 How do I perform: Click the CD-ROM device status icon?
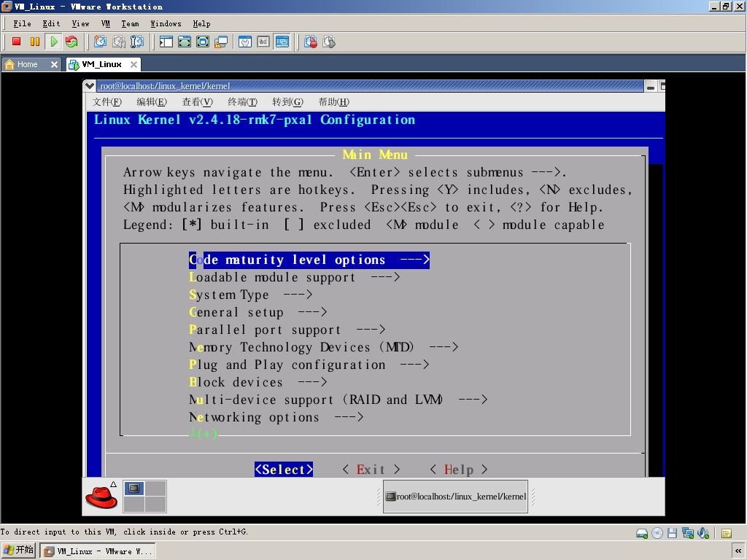(x=657, y=533)
